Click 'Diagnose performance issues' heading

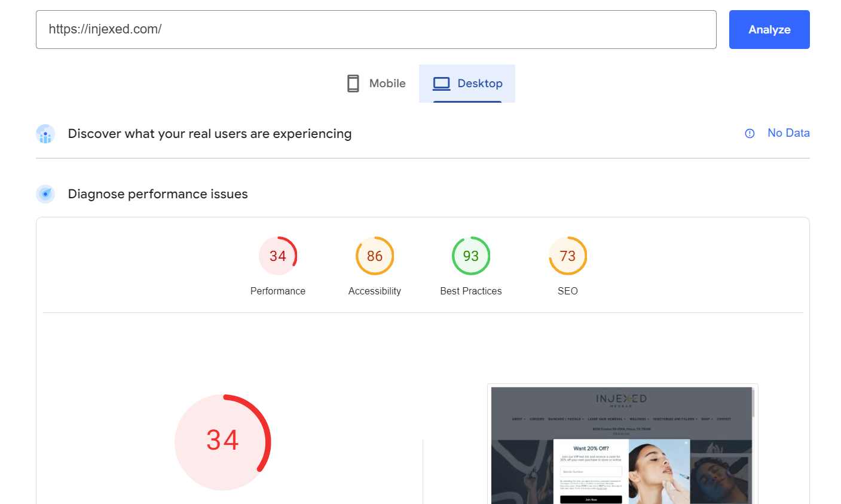click(158, 194)
